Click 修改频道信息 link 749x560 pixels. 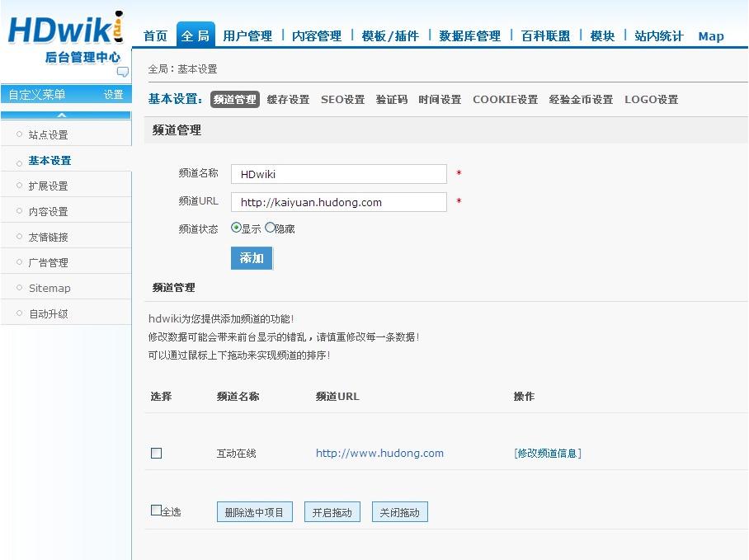click(548, 453)
